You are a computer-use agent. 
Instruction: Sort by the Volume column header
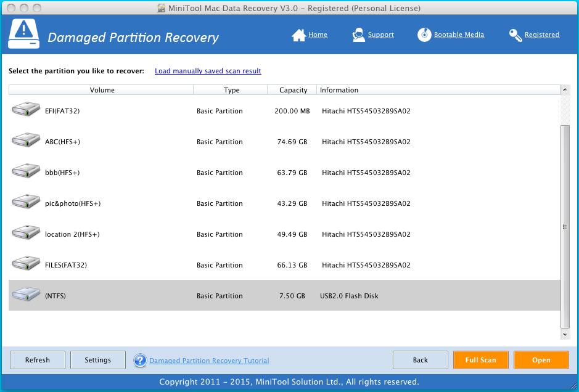point(101,90)
